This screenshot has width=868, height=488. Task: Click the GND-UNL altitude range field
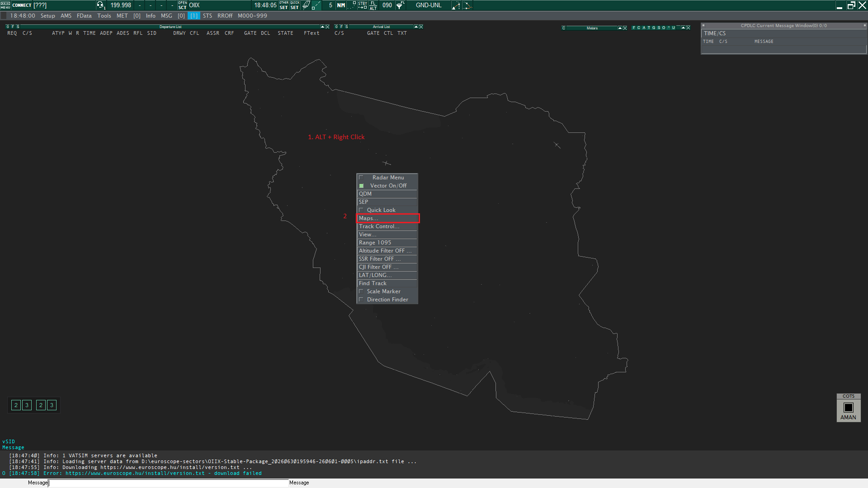point(429,5)
